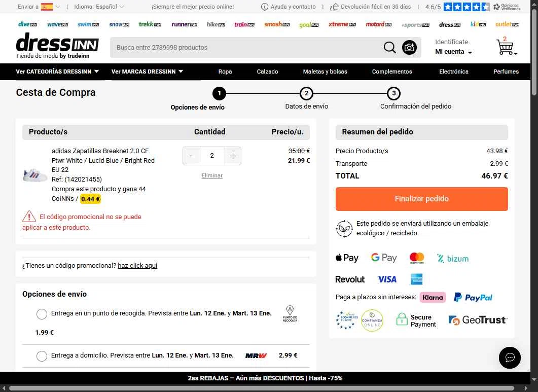The width and height of the screenshot is (538, 392).
Task: Open the runnerinn store logo
Action: 184,24
